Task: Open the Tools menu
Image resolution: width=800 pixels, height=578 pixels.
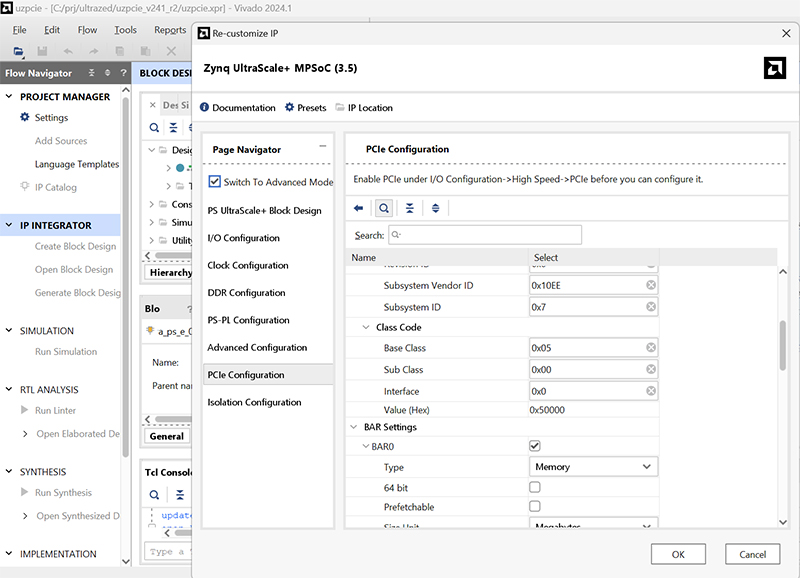Action: (125, 30)
